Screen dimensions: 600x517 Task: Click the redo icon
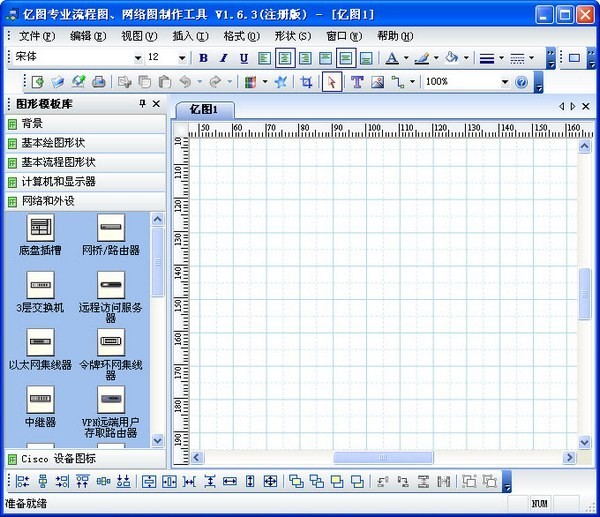point(215,82)
